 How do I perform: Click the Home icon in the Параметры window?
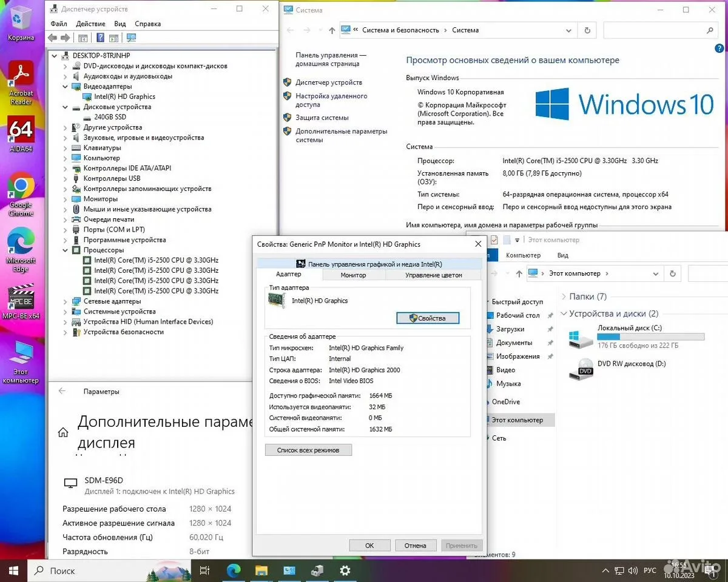[62, 432]
